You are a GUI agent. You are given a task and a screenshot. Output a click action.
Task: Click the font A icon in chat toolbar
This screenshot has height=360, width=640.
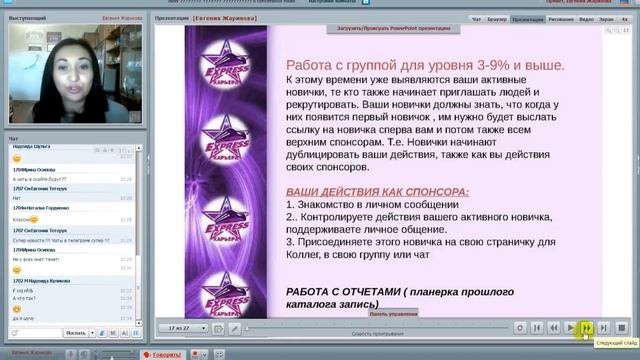click(x=125, y=333)
